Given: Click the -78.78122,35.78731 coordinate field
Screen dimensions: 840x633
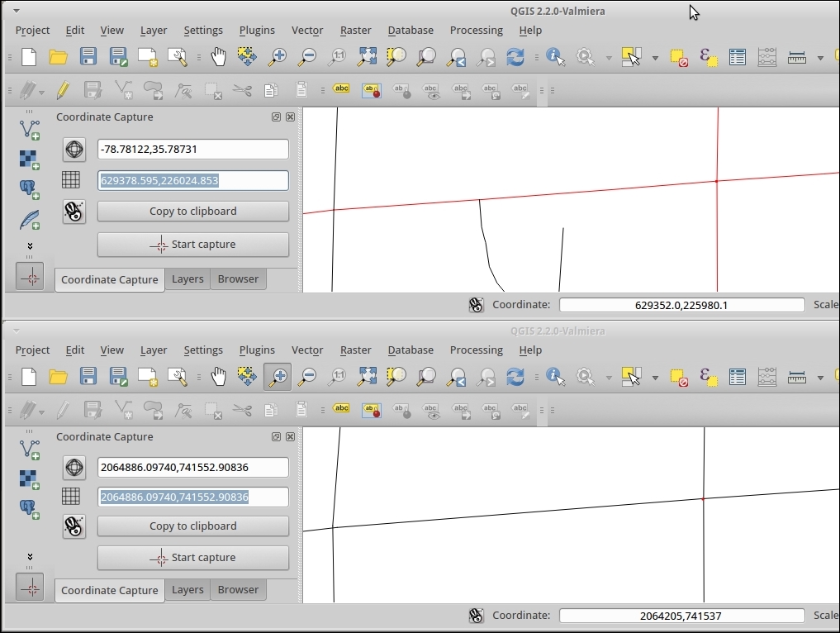Looking at the screenshot, I should (x=193, y=150).
